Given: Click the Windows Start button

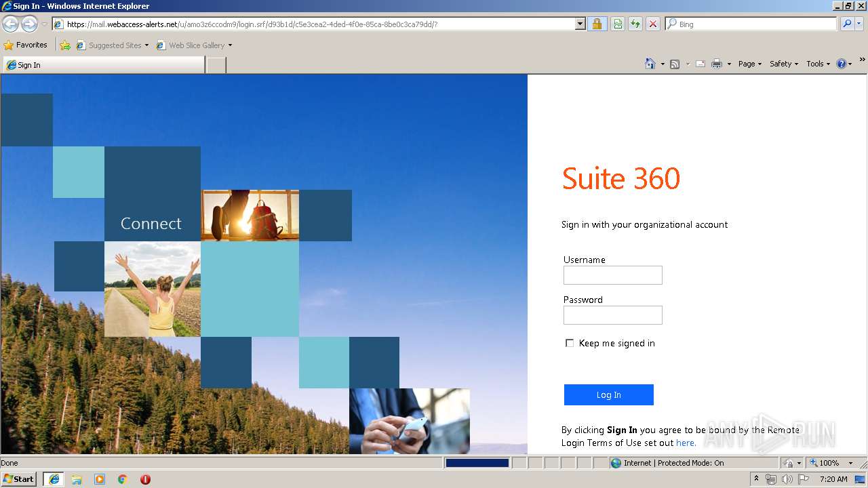Looking at the screenshot, I should pos(18,479).
